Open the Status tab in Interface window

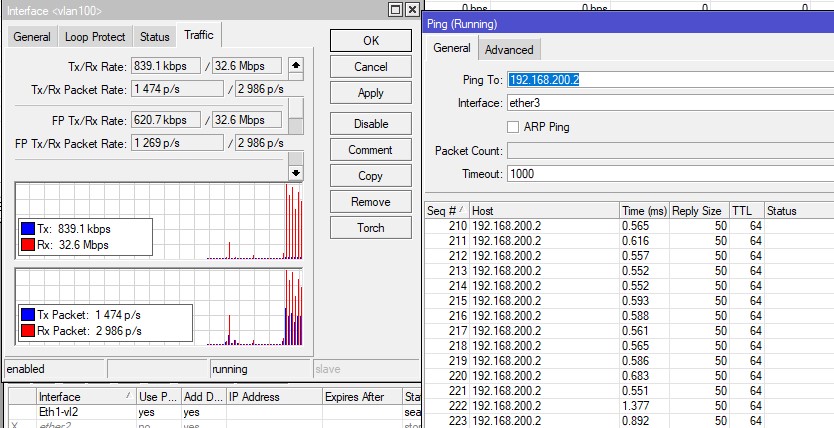(x=155, y=37)
